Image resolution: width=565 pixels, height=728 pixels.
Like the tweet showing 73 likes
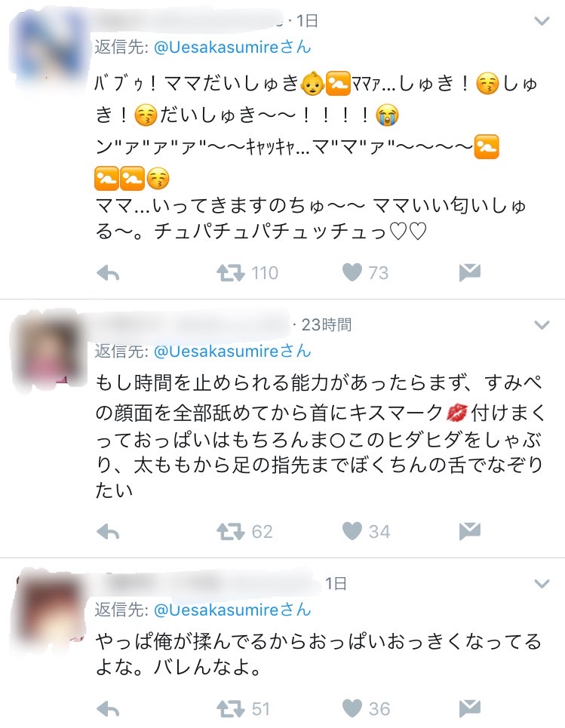pyautogui.click(x=352, y=272)
